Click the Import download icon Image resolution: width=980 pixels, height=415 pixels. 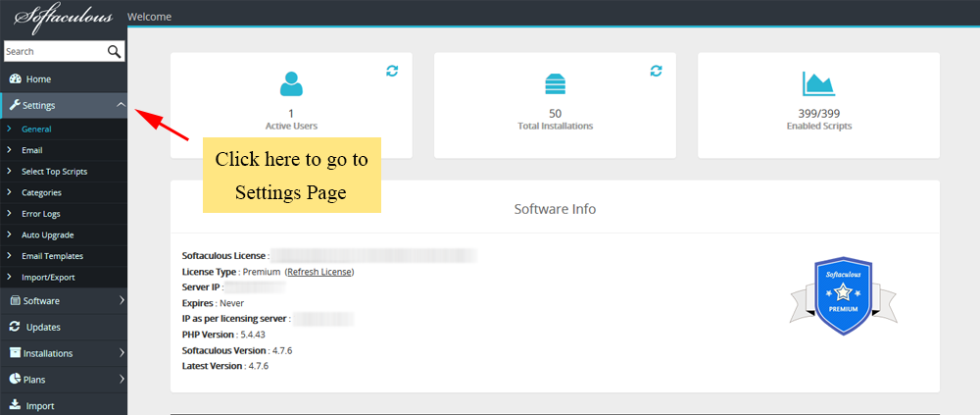tap(15, 405)
